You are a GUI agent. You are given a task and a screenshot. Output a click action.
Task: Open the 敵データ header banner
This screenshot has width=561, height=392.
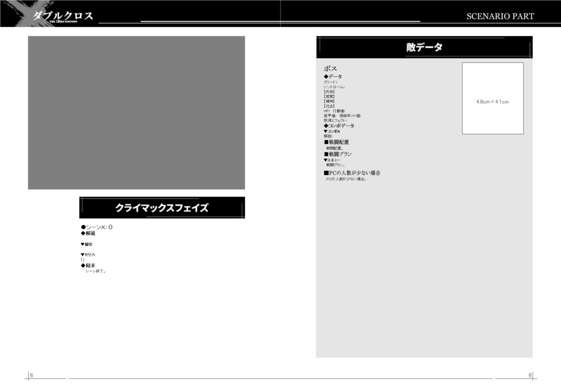(423, 47)
